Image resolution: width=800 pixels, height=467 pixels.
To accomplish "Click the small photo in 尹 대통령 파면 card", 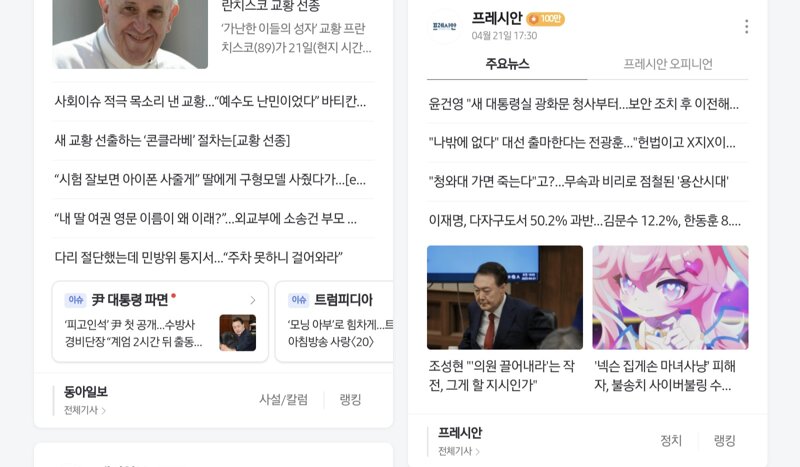I will (238, 333).
